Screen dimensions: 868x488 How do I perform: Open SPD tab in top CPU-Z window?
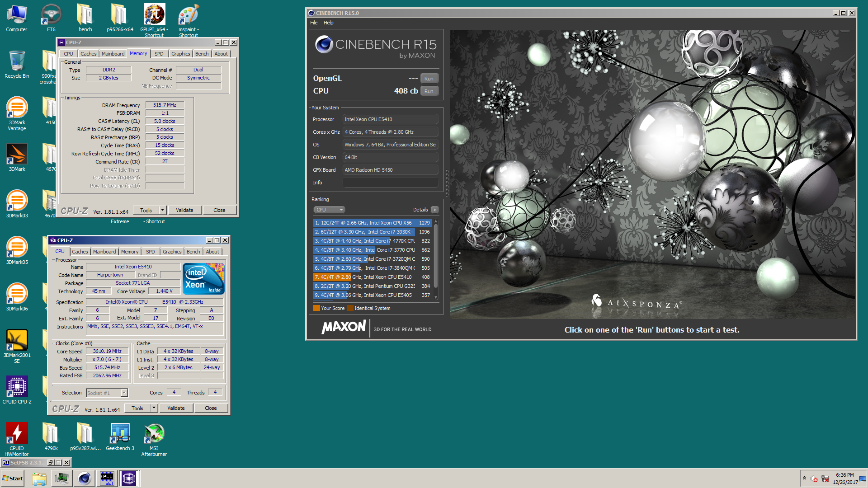pyautogui.click(x=159, y=54)
